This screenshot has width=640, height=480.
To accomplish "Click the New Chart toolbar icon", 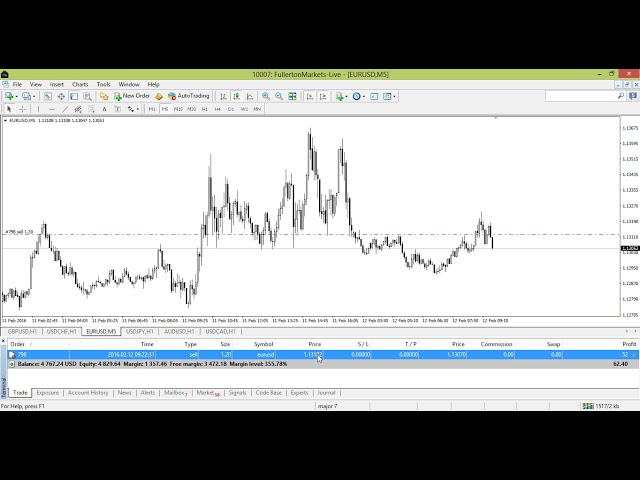I will [9, 96].
